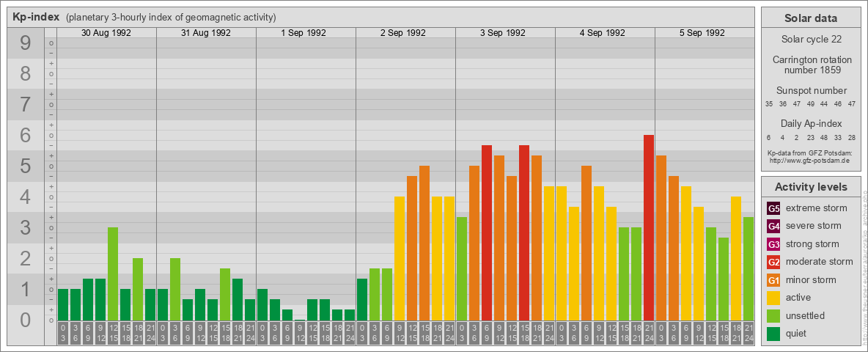The image size is (868, 352).
Task: Select the light green 'unsettled' legend swatch
Action: [773, 315]
